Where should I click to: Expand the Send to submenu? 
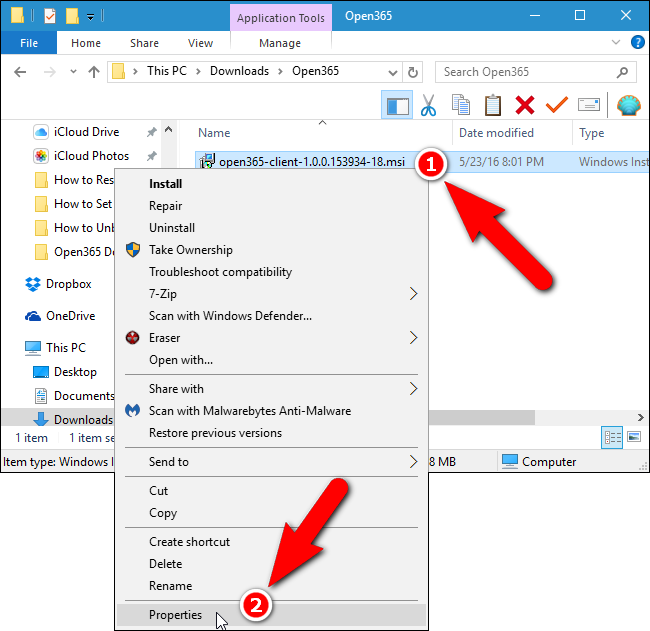click(413, 462)
